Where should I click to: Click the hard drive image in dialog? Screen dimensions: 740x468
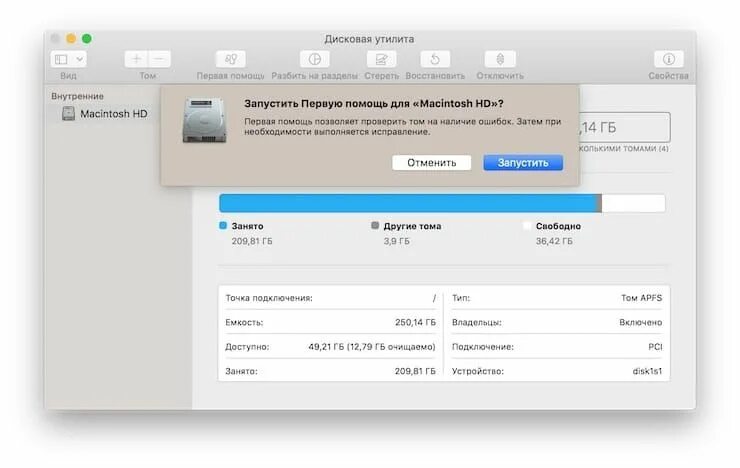click(204, 120)
